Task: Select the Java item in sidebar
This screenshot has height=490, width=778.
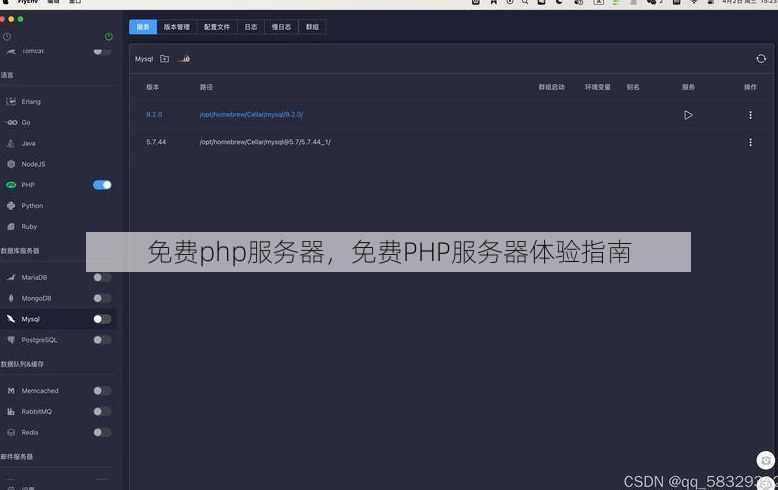Action: tap(28, 143)
